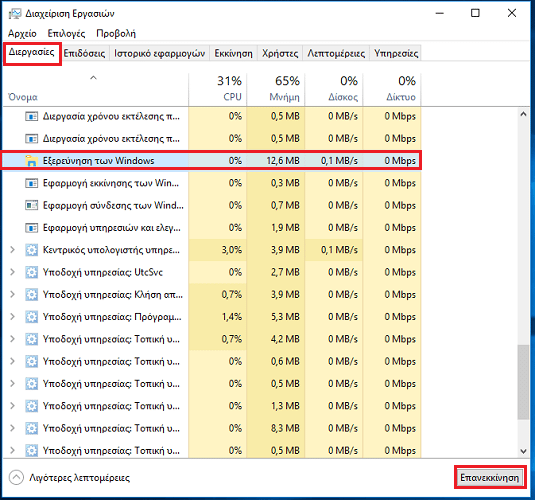Screen dimensions: 535x500
Task: Click Λιγότερες λεπτομέρειες to collapse details
Action: click(x=79, y=478)
